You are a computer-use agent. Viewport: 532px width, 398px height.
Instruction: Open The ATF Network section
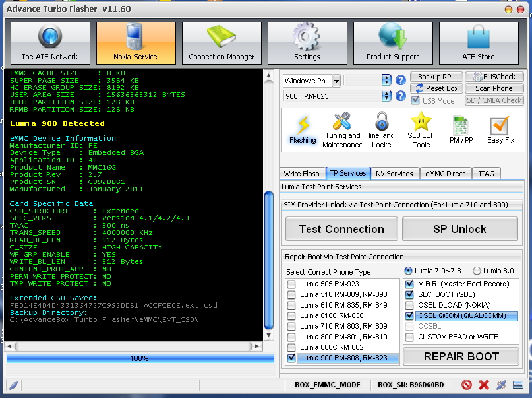click(x=50, y=43)
